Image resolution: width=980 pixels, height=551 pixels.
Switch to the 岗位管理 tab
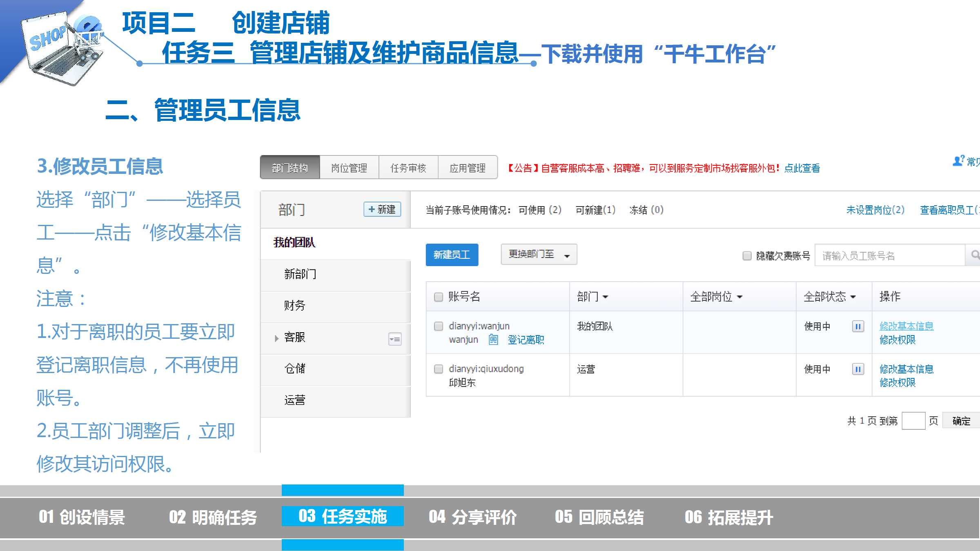[349, 168]
